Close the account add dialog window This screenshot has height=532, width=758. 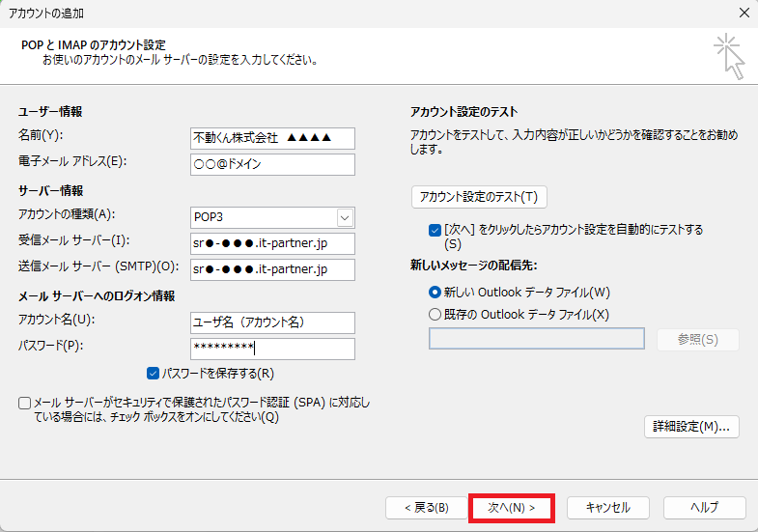click(x=742, y=13)
